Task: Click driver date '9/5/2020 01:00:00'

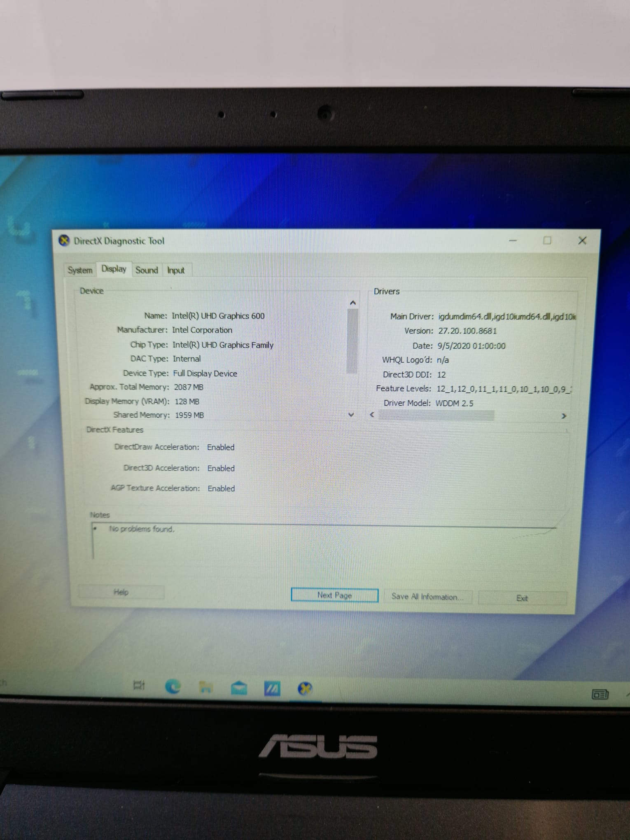Action: tap(471, 346)
